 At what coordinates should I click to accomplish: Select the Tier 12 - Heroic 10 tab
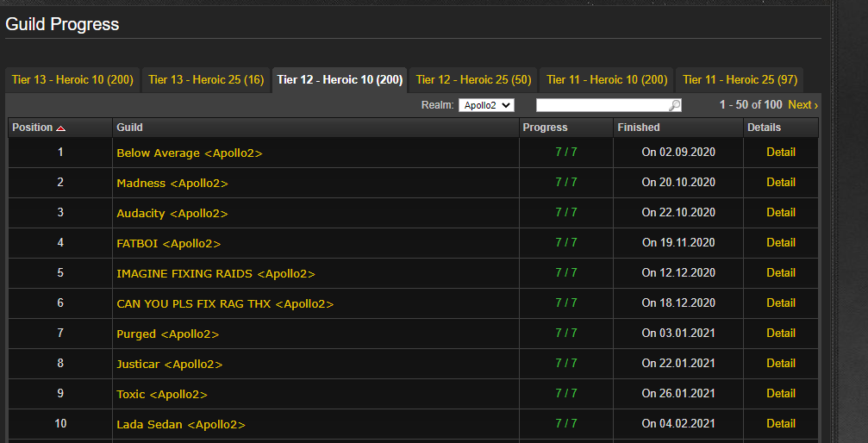click(340, 80)
